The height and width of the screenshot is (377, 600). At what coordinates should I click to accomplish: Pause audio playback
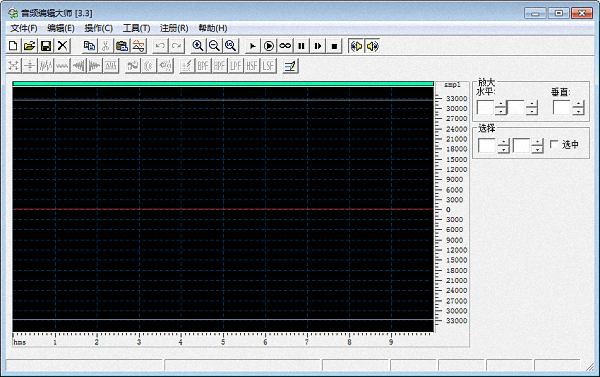302,46
